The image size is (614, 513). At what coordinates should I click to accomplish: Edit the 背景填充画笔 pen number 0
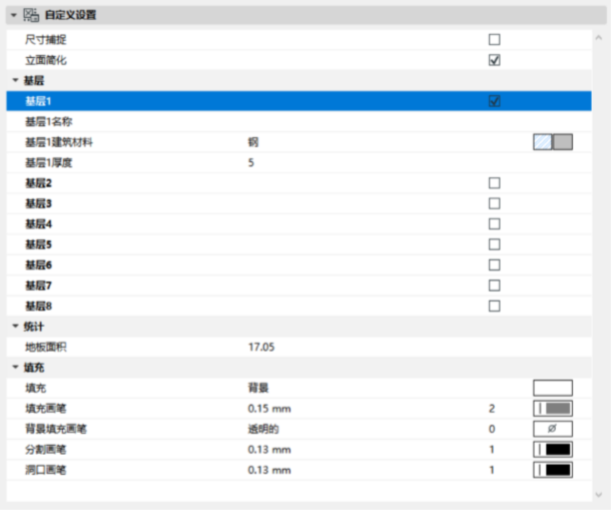tap(492, 429)
